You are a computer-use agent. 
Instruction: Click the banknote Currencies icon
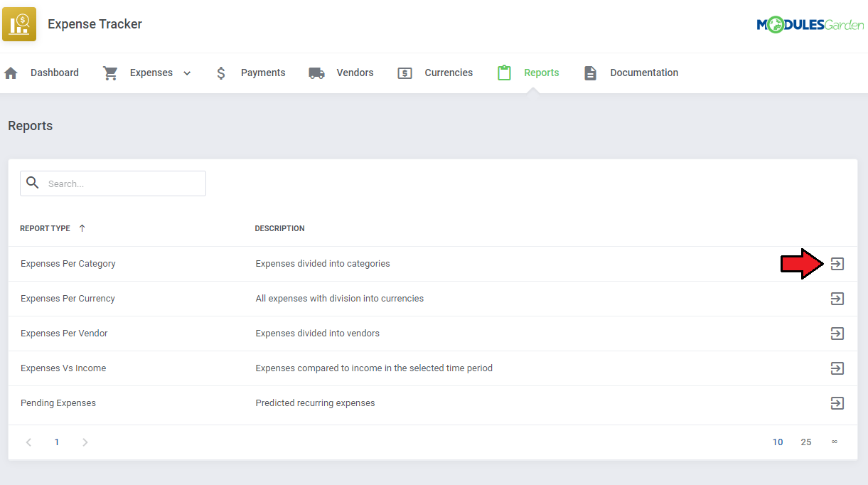[x=404, y=73]
